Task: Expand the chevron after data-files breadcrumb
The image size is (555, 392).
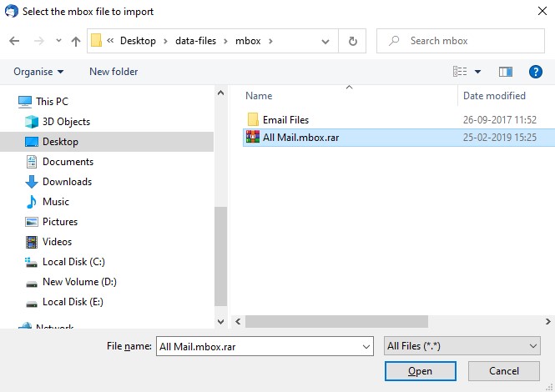Action: point(225,42)
